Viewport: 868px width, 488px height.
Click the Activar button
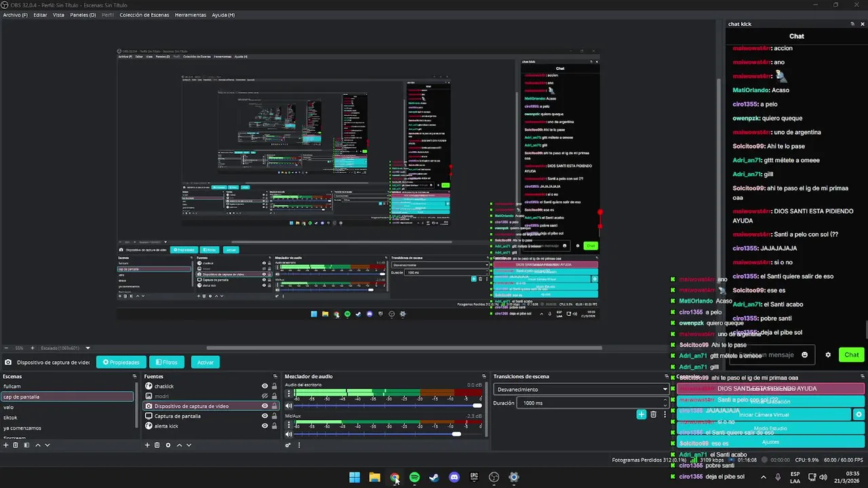(205, 362)
